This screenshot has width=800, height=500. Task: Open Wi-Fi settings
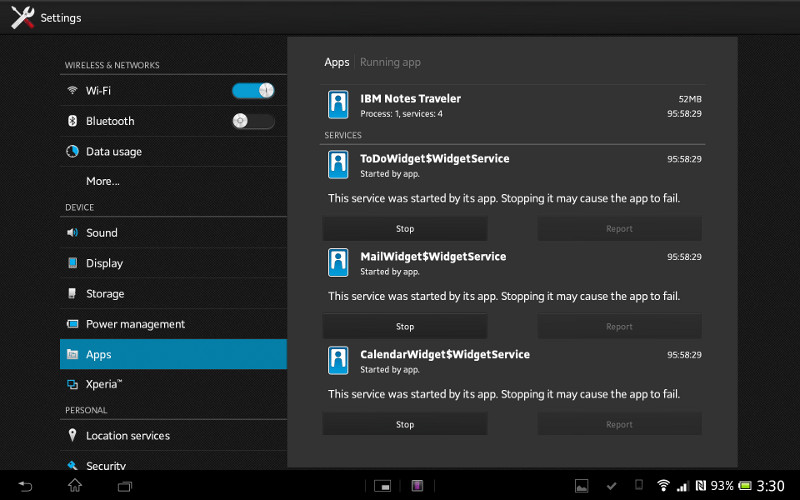point(173,91)
